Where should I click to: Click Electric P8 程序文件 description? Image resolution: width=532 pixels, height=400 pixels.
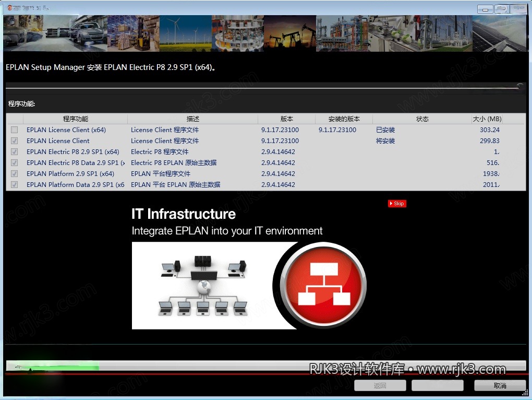click(160, 152)
